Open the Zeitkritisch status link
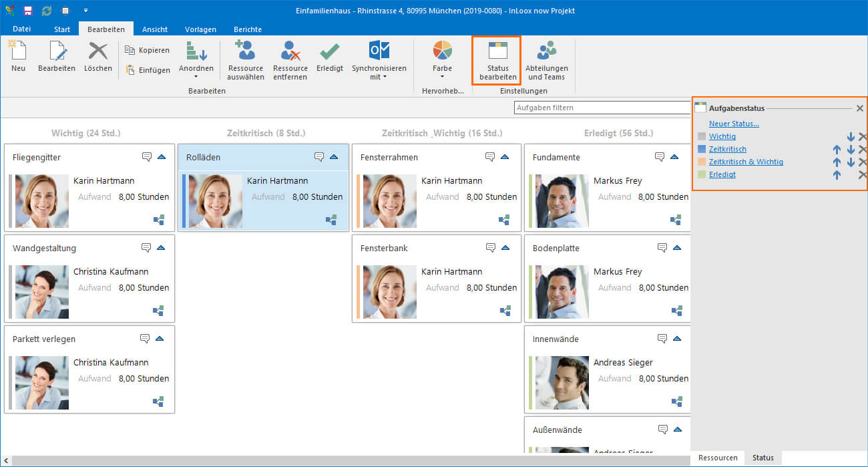 click(x=728, y=149)
